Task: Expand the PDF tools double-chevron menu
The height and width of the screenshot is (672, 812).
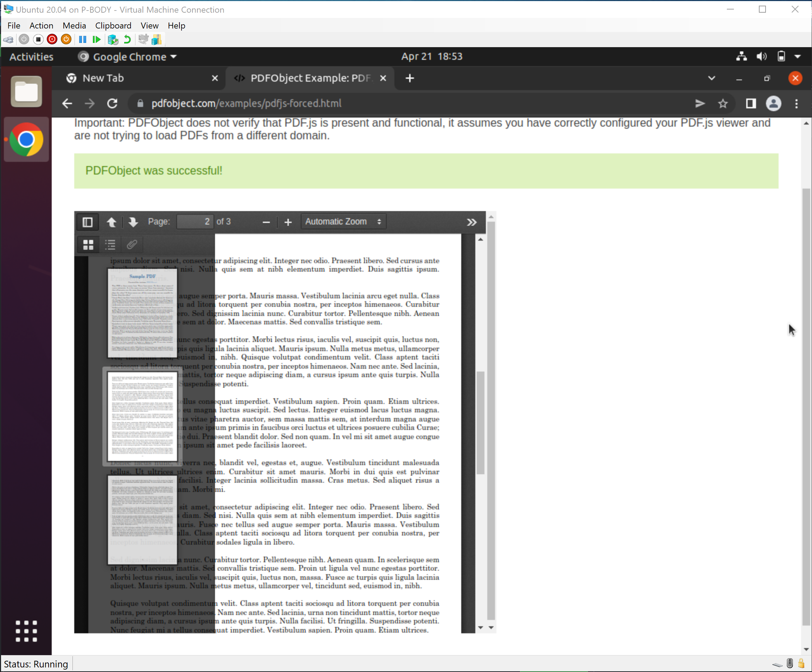Action: (x=471, y=222)
